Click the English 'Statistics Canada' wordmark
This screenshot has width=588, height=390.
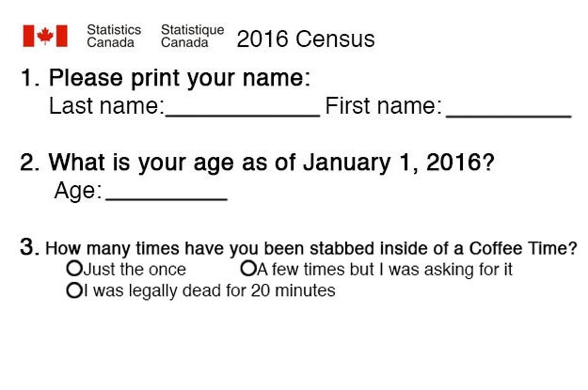[114, 36]
